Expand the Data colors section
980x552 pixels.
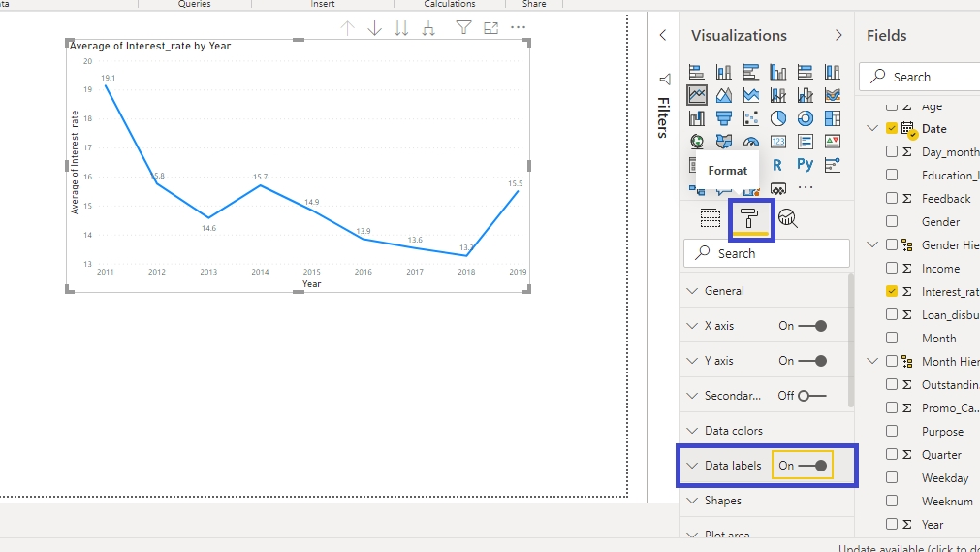[734, 431]
